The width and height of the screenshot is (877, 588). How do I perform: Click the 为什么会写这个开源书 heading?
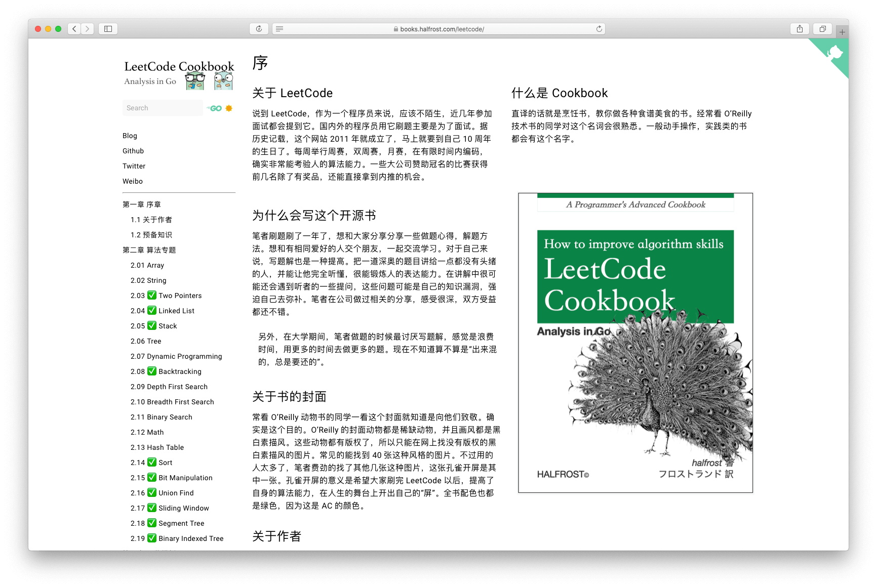pyautogui.click(x=314, y=216)
